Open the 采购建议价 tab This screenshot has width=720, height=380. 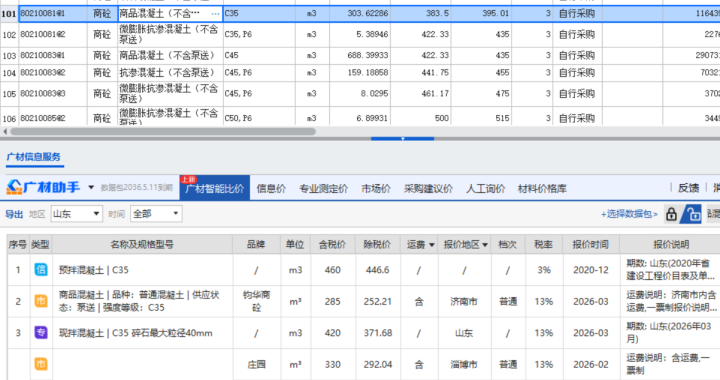pos(428,189)
